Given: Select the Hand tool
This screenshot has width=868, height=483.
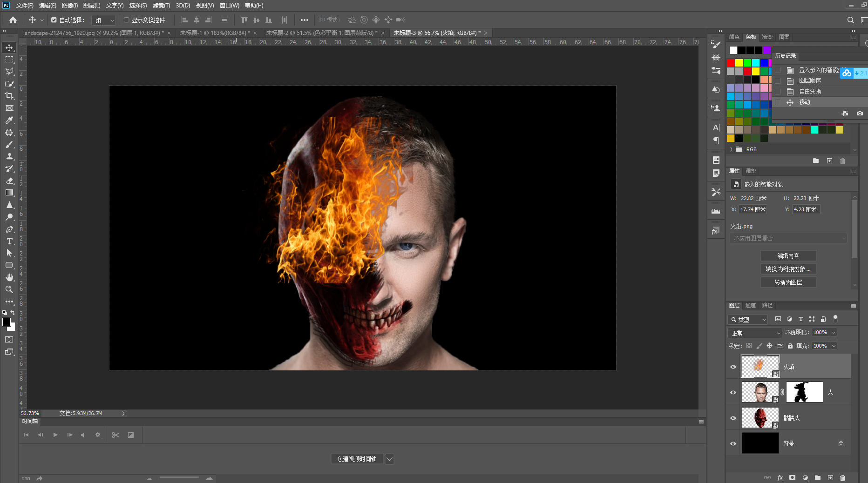Looking at the screenshot, I should pos(9,277).
